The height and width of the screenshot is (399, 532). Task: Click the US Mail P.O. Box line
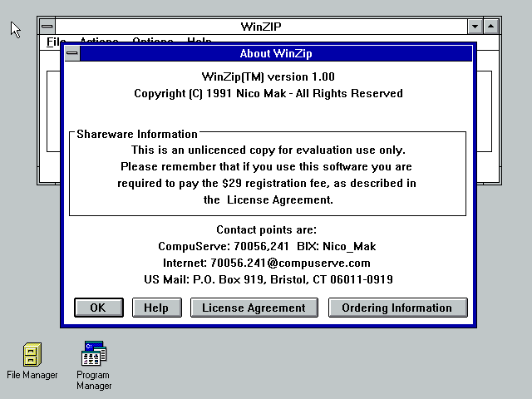pos(268,279)
